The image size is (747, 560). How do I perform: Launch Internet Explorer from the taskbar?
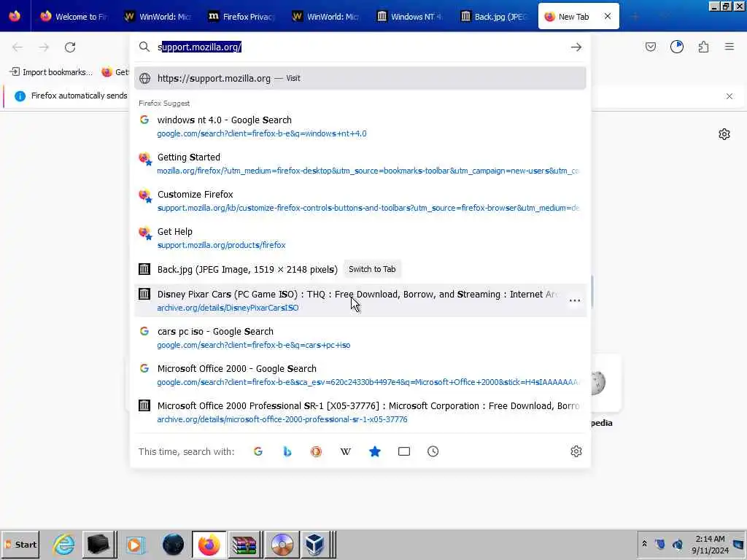tap(64, 544)
